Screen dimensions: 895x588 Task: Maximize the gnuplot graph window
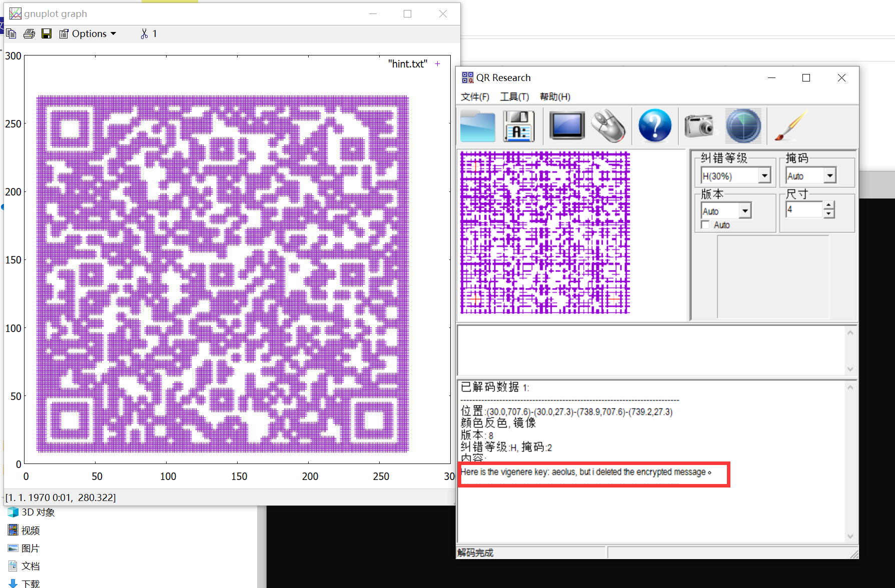(x=407, y=13)
